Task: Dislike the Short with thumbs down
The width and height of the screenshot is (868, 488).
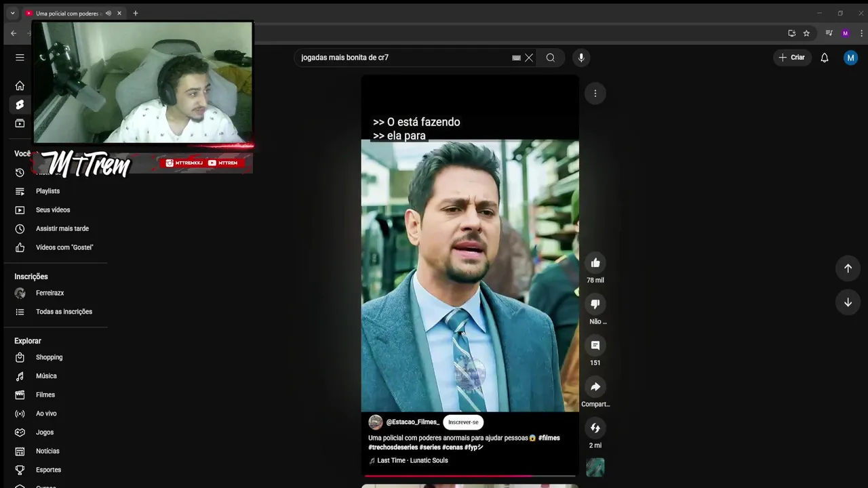Action: pyautogui.click(x=595, y=304)
